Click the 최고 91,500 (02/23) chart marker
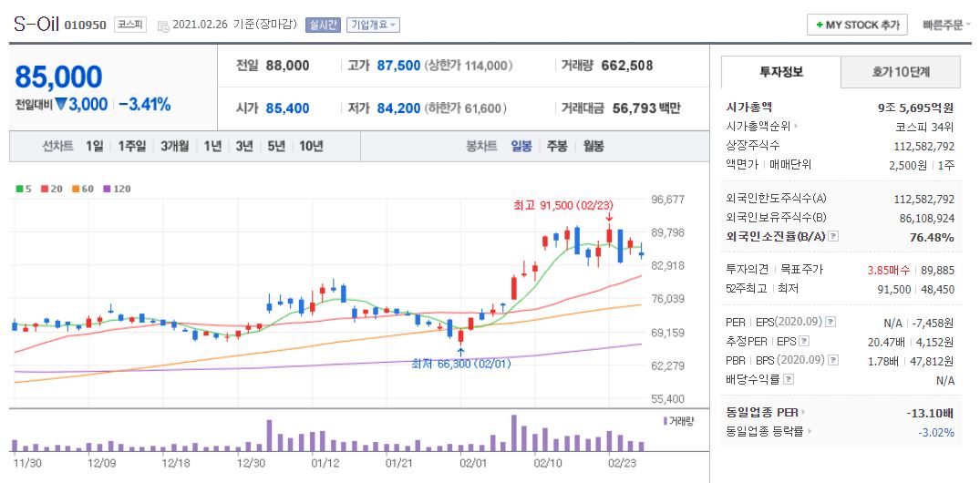This screenshot has width=980, height=483. [x=563, y=205]
